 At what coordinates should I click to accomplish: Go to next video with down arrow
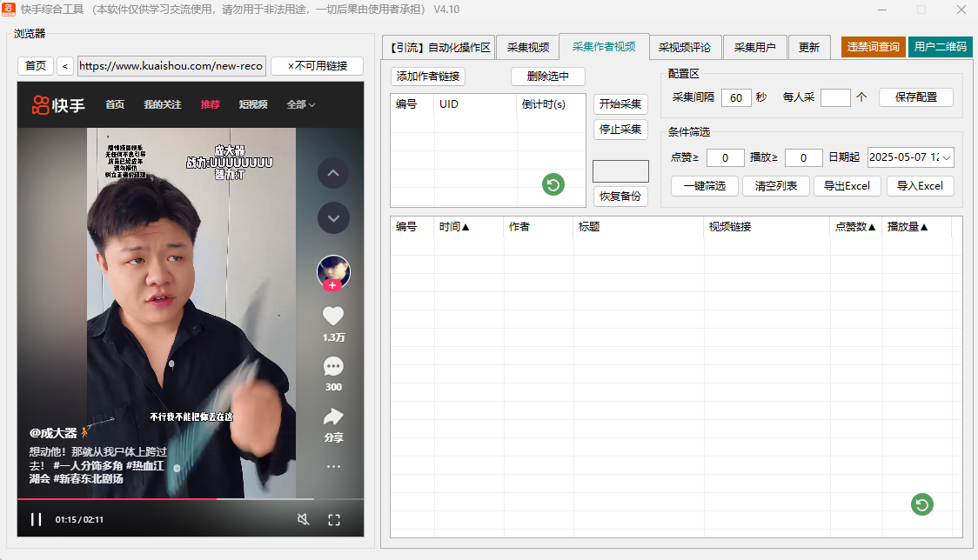coord(333,217)
